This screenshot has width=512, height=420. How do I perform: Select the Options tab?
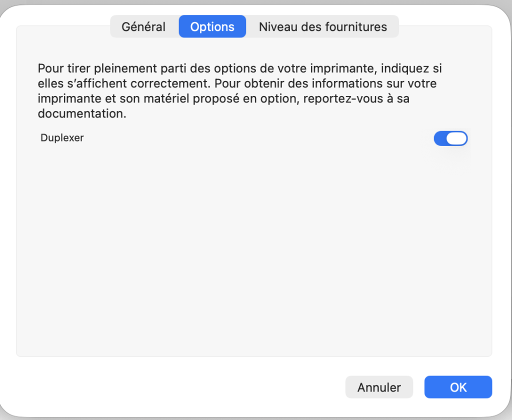212,26
